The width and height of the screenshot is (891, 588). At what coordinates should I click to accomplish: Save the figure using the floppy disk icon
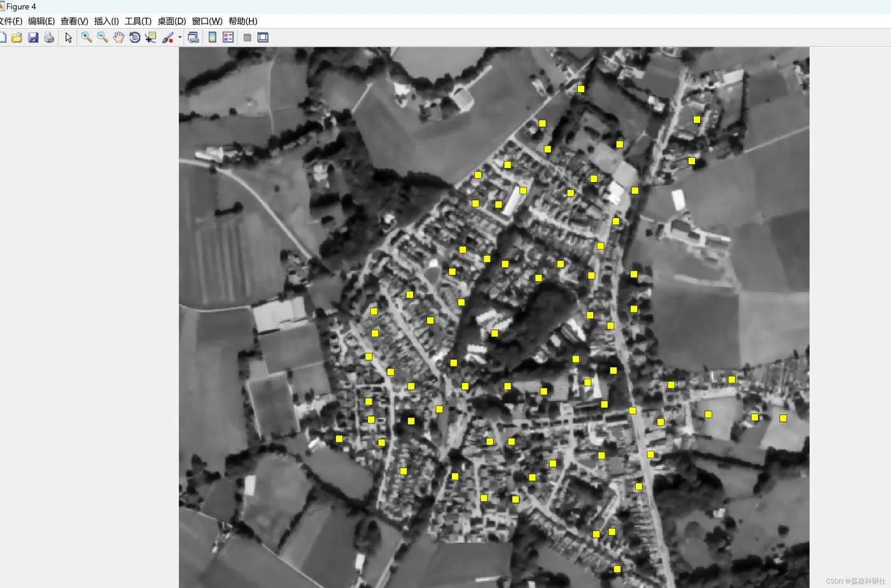pos(33,38)
